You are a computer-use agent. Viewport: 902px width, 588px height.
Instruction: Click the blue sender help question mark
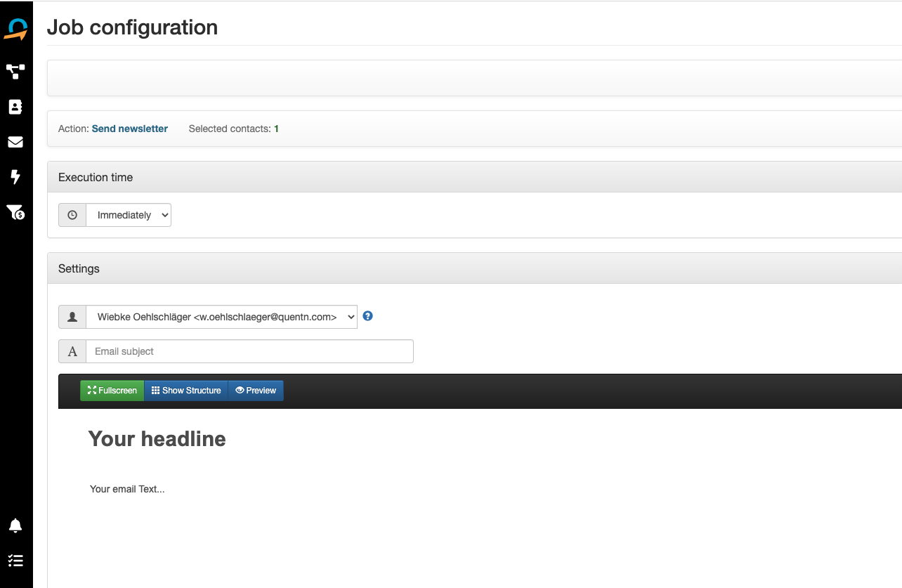367,316
